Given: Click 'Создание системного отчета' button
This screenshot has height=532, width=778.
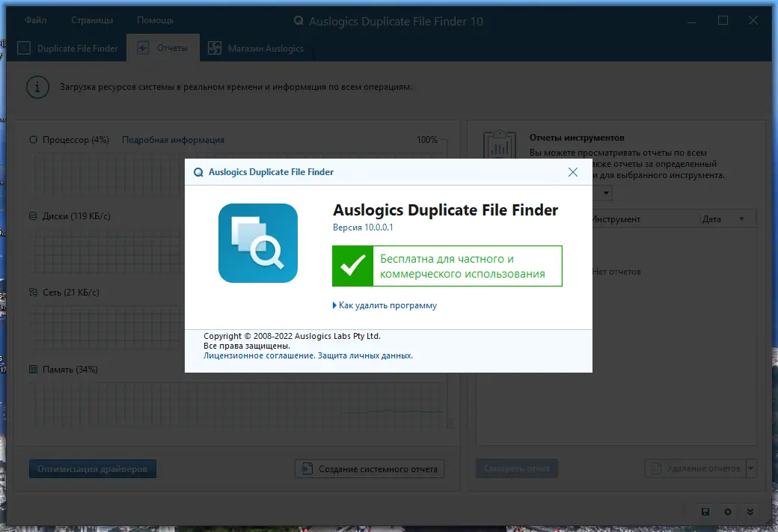Looking at the screenshot, I should [x=369, y=469].
